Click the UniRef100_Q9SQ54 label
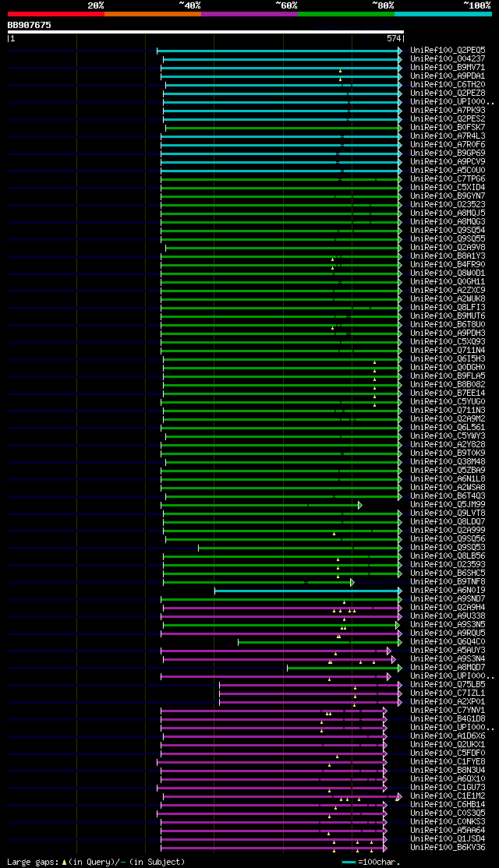This screenshot has height=868, width=499. click(x=448, y=231)
